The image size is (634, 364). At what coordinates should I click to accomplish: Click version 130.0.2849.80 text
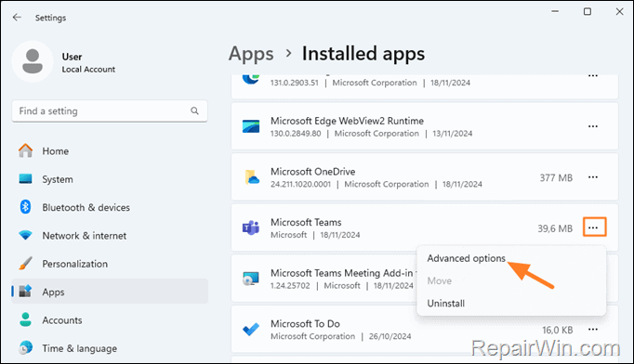click(296, 134)
